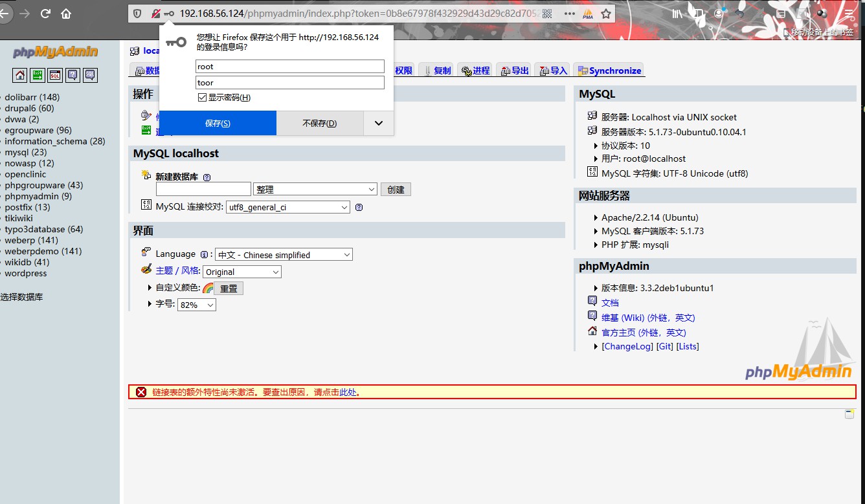
Task: Open the Language selection dropdown
Action: (284, 255)
